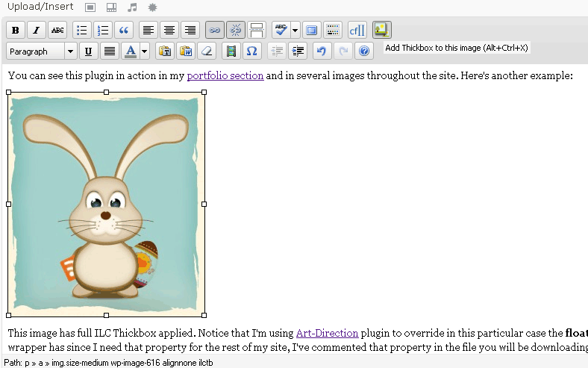The width and height of the screenshot is (588, 368).
Task: Open the text color dropdown arrow
Action: [145, 51]
